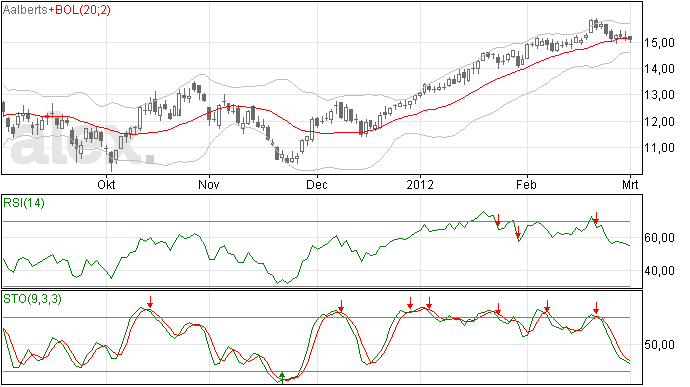Click the lowest red arrow in RSI panel
Viewport: 690px width, 387px height.
518,232
